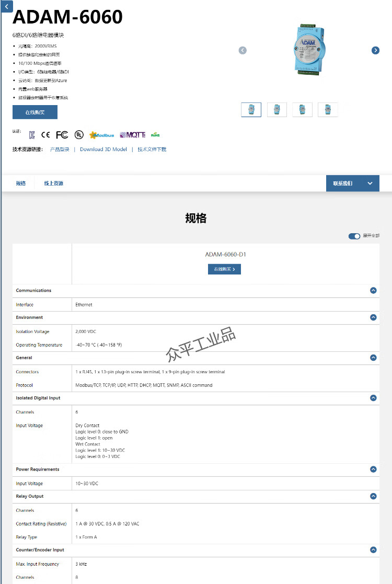
Task: Go to previous product image
Action: 243,50
